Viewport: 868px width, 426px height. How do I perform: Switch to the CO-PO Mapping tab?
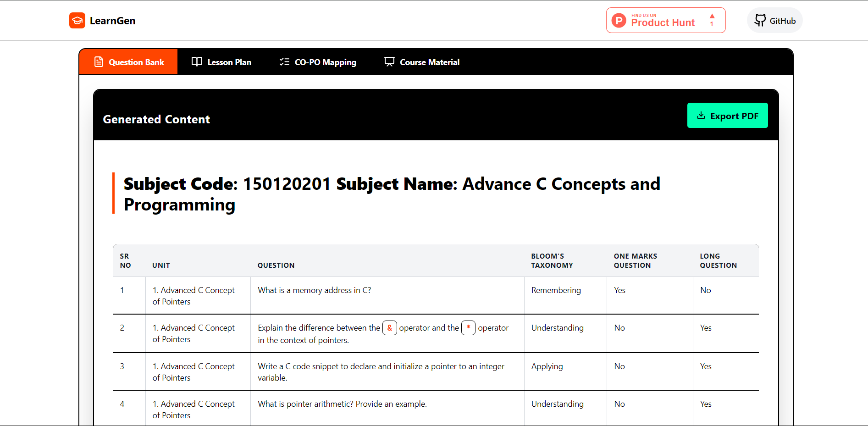click(x=318, y=62)
